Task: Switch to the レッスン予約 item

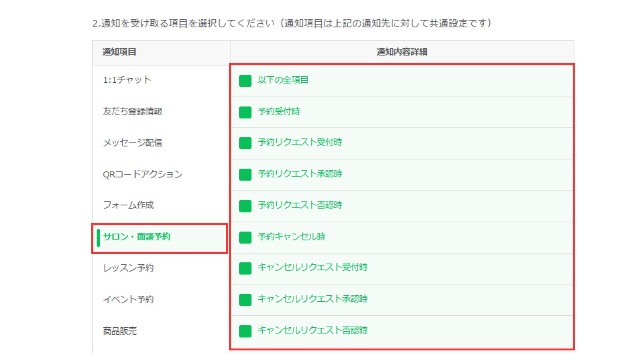Action: [128, 268]
